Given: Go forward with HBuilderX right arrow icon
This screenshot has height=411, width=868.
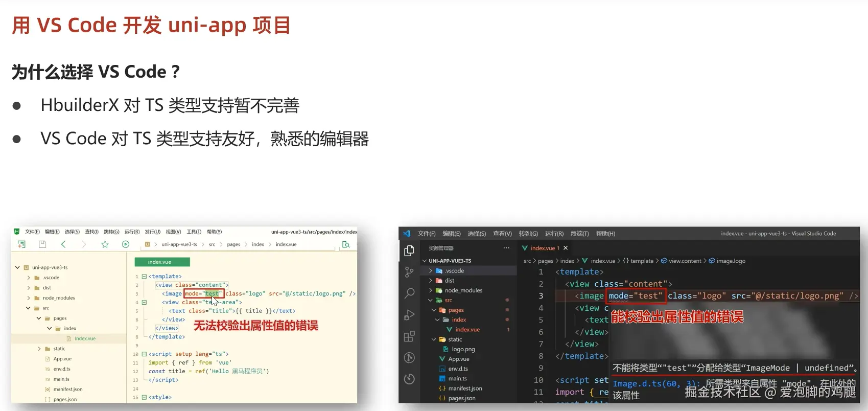Looking at the screenshot, I should coord(84,244).
